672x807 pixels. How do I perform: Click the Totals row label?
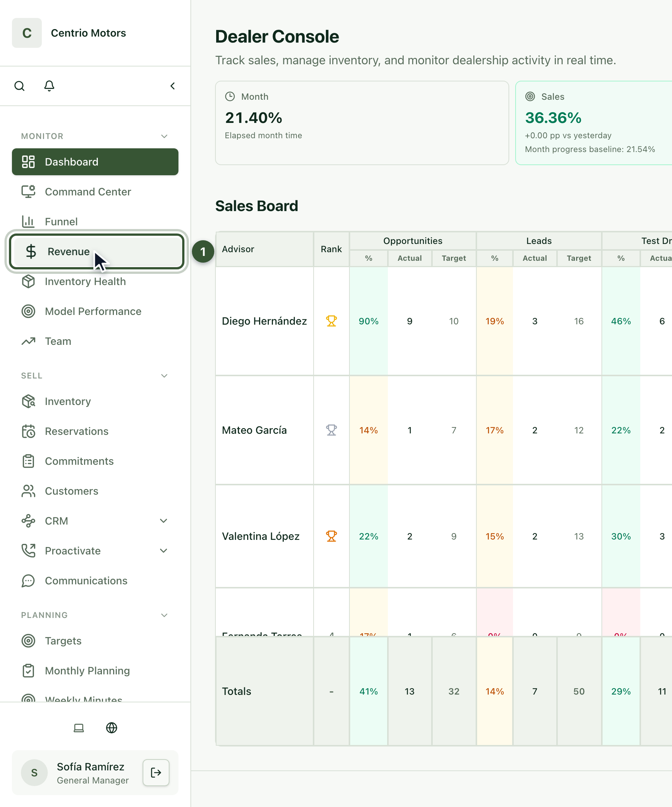(237, 691)
